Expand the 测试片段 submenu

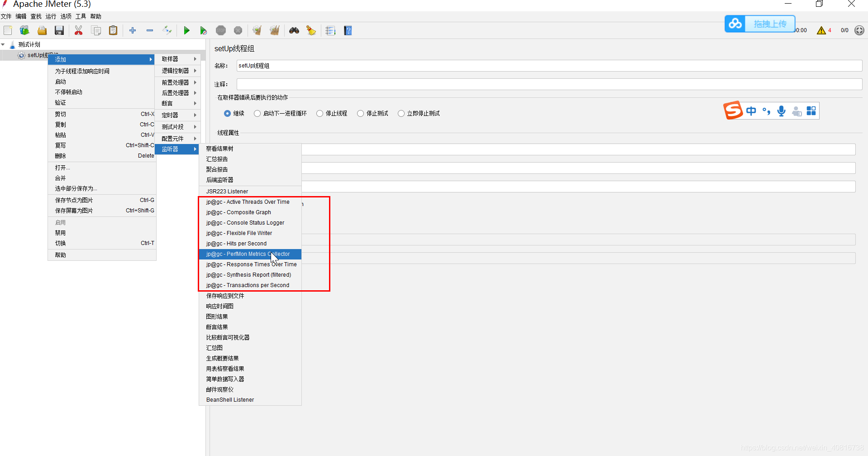point(177,127)
